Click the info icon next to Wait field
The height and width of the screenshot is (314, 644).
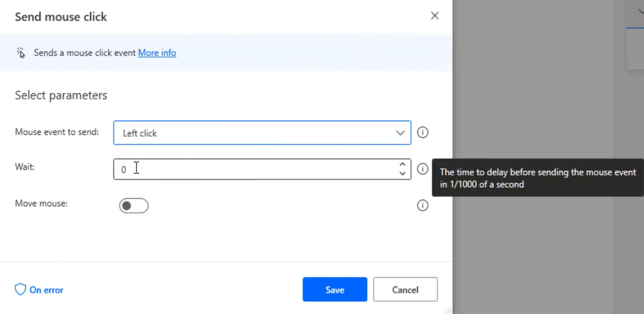click(x=422, y=169)
